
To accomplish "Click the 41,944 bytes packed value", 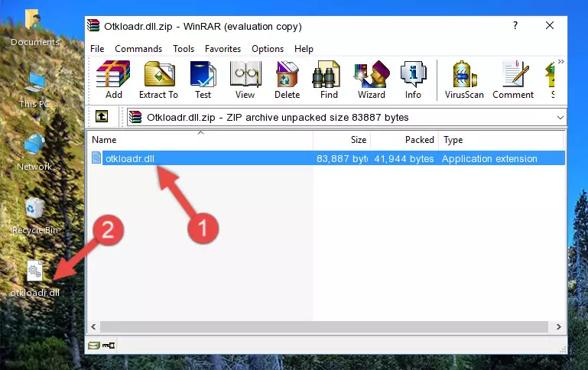I will (404, 158).
